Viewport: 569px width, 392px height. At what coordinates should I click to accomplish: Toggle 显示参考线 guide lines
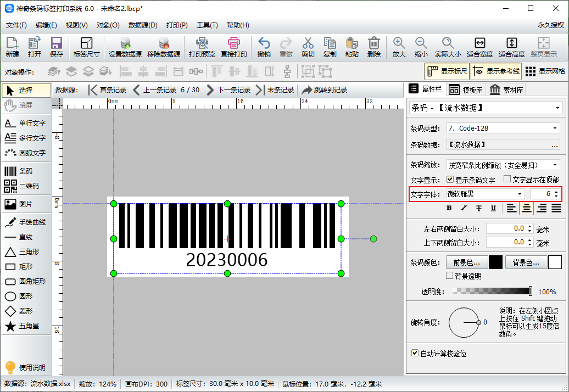[496, 71]
